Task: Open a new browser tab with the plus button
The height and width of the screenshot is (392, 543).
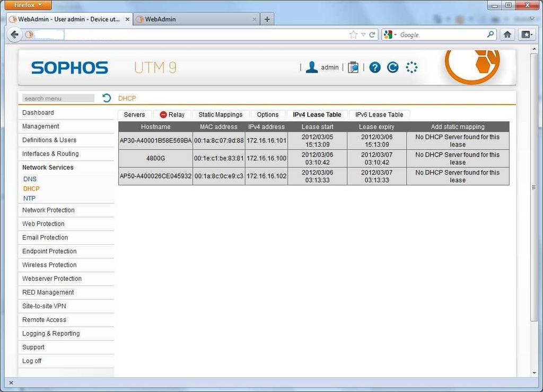Action: [267, 20]
